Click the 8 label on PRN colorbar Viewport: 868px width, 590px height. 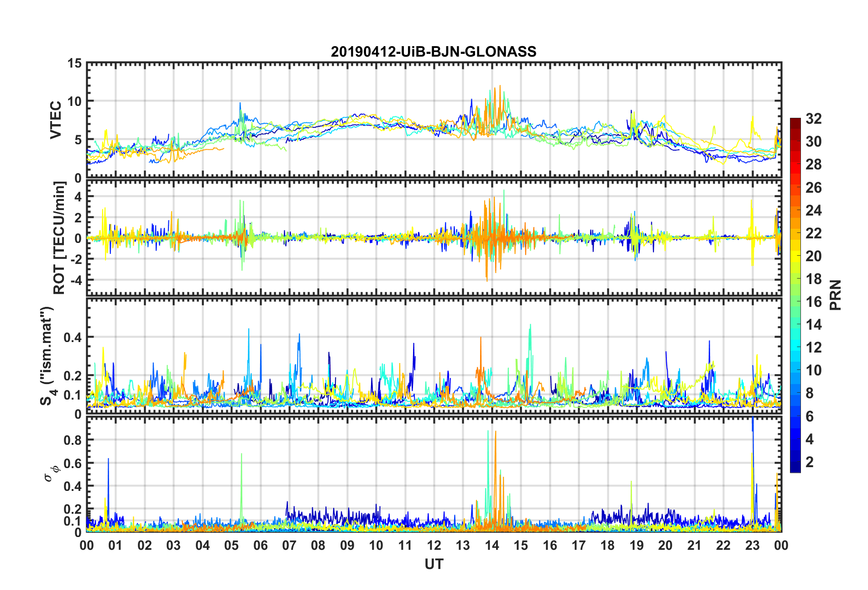coord(810,393)
